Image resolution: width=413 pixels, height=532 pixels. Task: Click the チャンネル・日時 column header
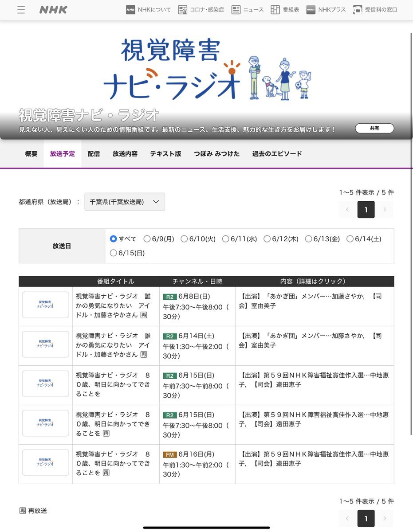[197, 282]
